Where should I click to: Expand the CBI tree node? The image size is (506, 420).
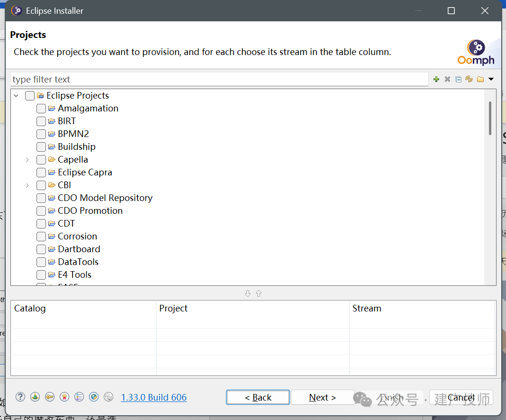[x=27, y=185]
